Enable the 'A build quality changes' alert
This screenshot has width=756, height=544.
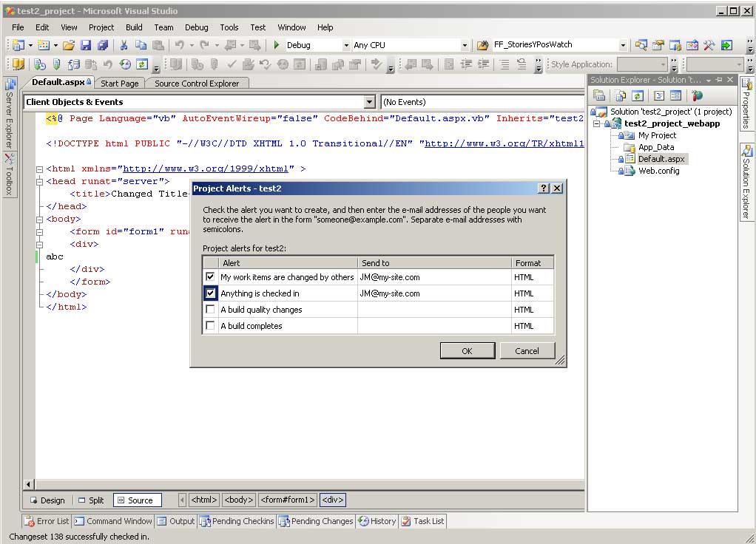(x=210, y=309)
